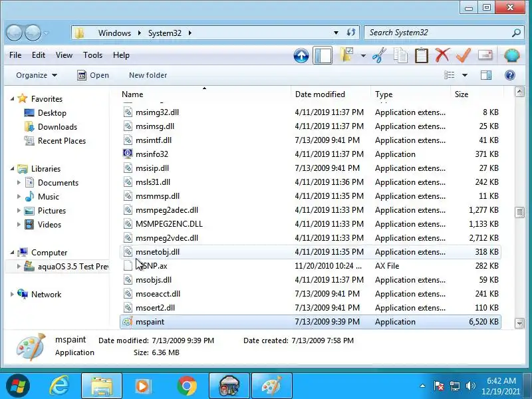
Task: Open the Help menu
Action: pyautogui.click(x=121, y=55)
